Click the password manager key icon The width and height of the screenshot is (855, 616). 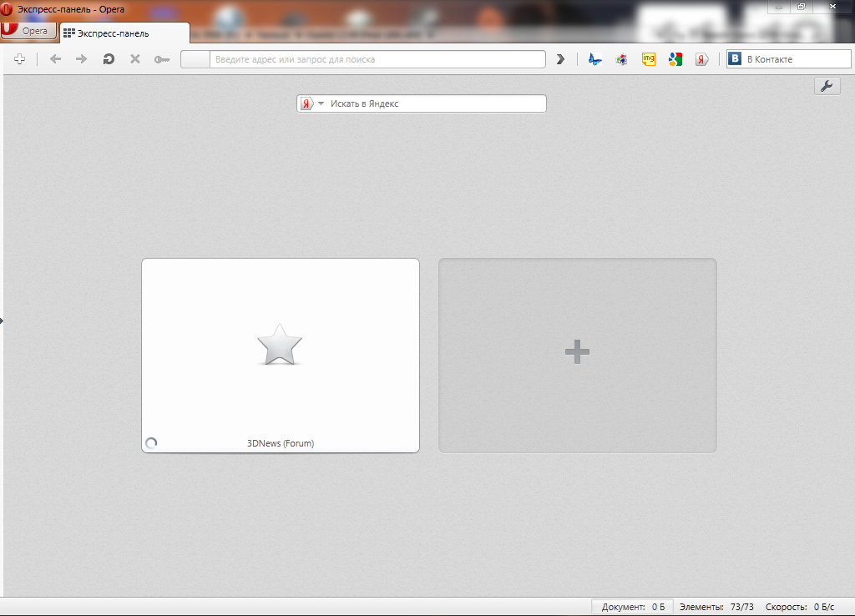(162, 59)
